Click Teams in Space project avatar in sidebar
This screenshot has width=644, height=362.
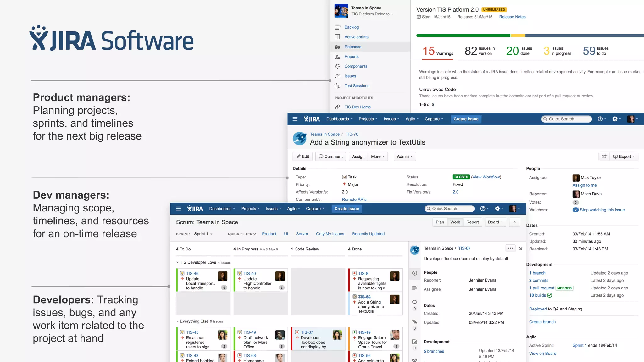point(341,11)
